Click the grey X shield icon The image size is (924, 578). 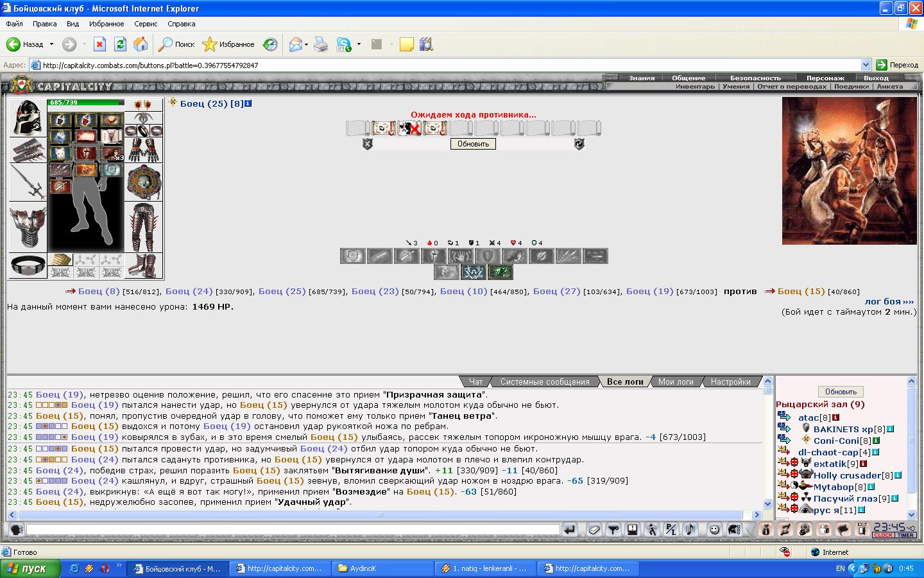tap(367, 144)
